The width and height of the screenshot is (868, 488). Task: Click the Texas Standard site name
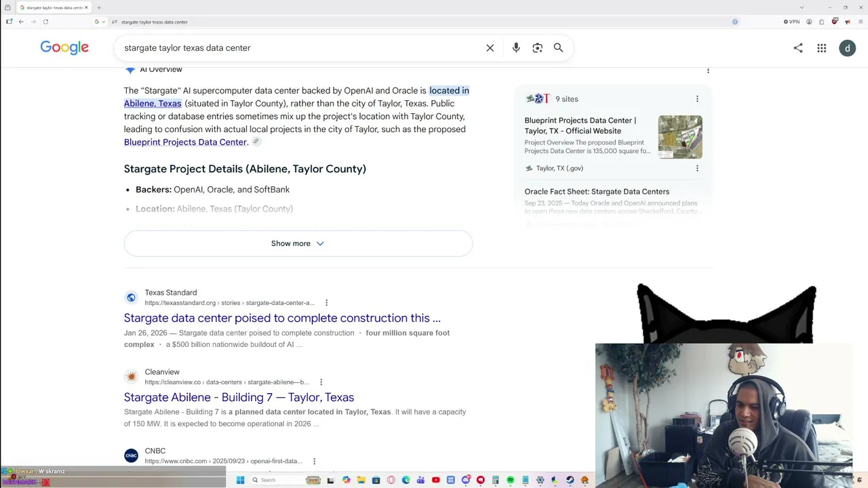pyautogui.click(x=171, y=293)
